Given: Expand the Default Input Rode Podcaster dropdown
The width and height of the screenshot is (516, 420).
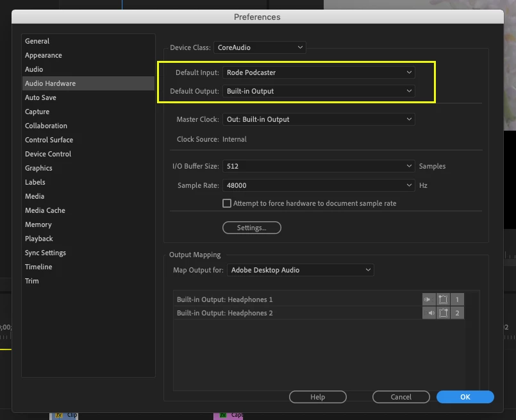Looking at the screenshot, I should pos(319,72).
